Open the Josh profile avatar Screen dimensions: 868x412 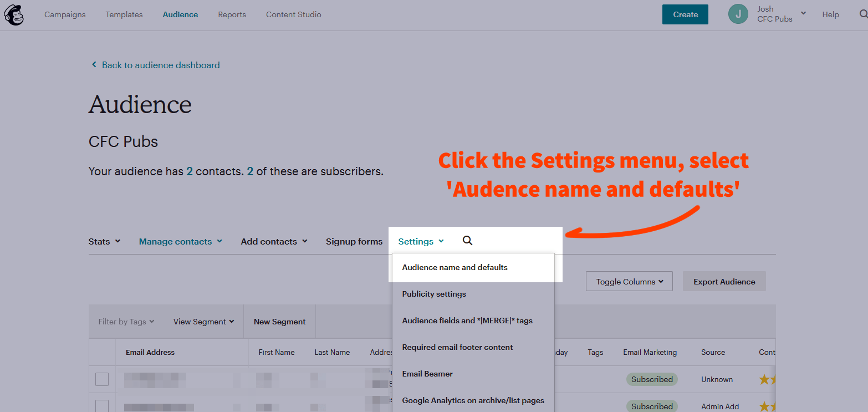[738, 14]
